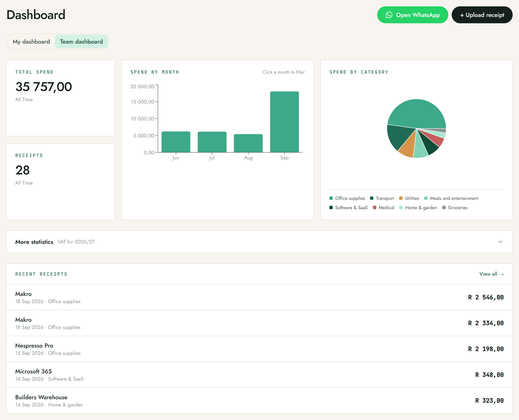Click the Home & garden legend swatch
Viewport: 519px width, 420px height.
pyautogui.click(x=401, y=208)
